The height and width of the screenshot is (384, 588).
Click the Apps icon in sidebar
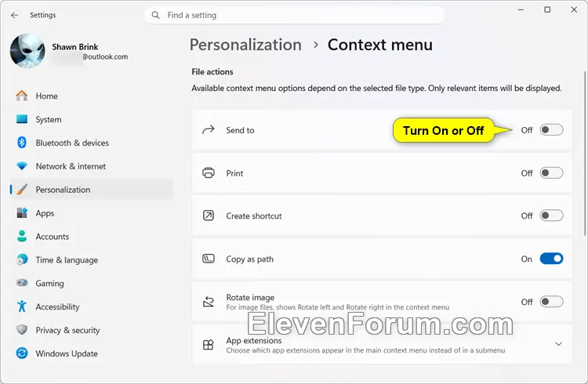(x=22, y=212)
